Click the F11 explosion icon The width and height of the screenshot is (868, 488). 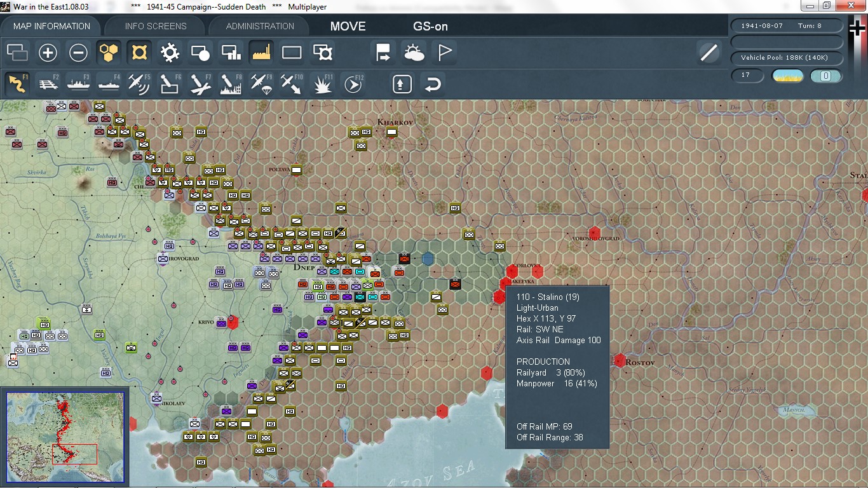tap(323, 84)
